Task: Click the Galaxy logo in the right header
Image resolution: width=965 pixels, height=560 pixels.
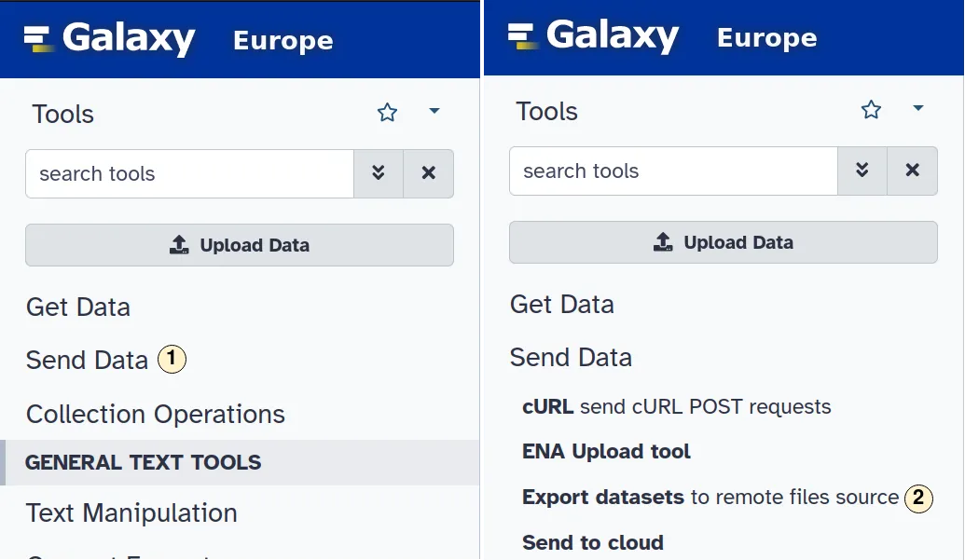Action: pyautogui.click(x=594, y=36)
